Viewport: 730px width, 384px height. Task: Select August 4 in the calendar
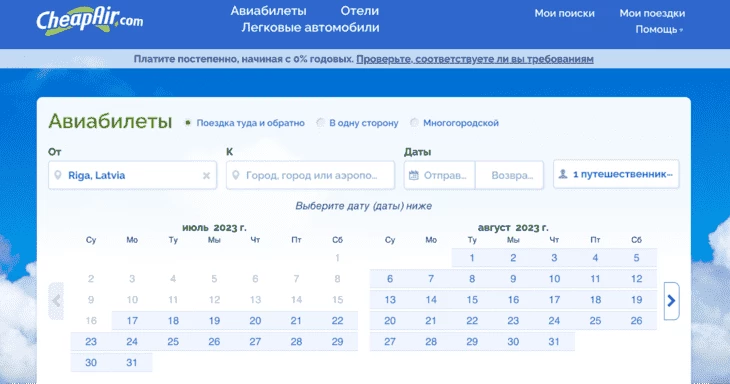[x=595, y=258]
